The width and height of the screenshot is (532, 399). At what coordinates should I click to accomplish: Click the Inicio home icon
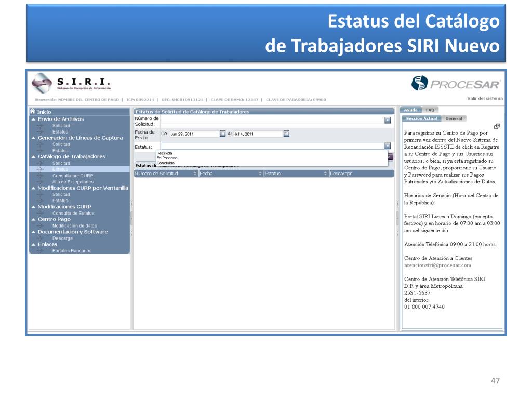pos(33,111)
